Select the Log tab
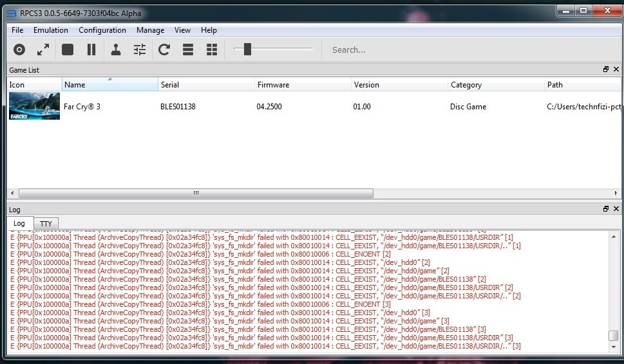 19,223
